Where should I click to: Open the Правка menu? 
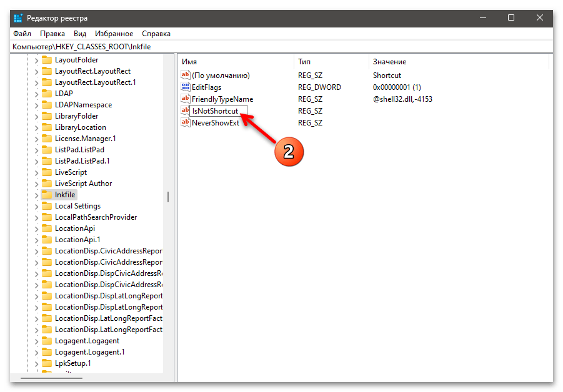[52, 34]
